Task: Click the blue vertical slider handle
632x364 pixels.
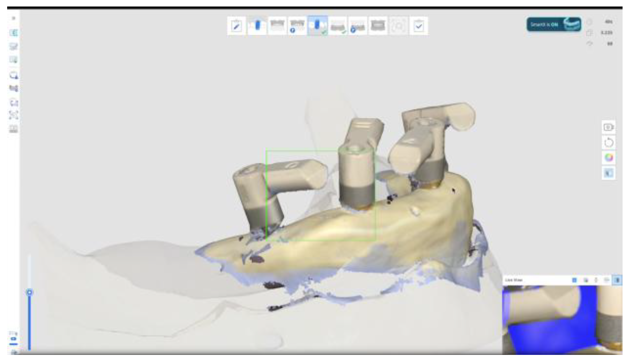Action: (30, 292)
